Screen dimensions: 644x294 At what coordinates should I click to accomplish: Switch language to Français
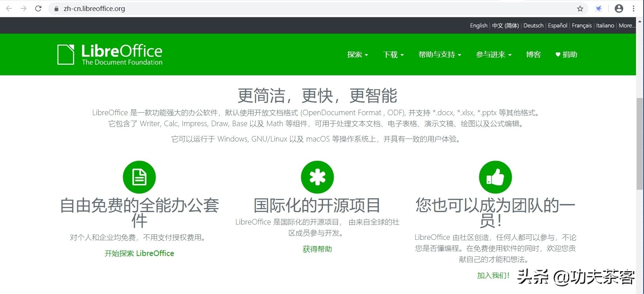582,26
